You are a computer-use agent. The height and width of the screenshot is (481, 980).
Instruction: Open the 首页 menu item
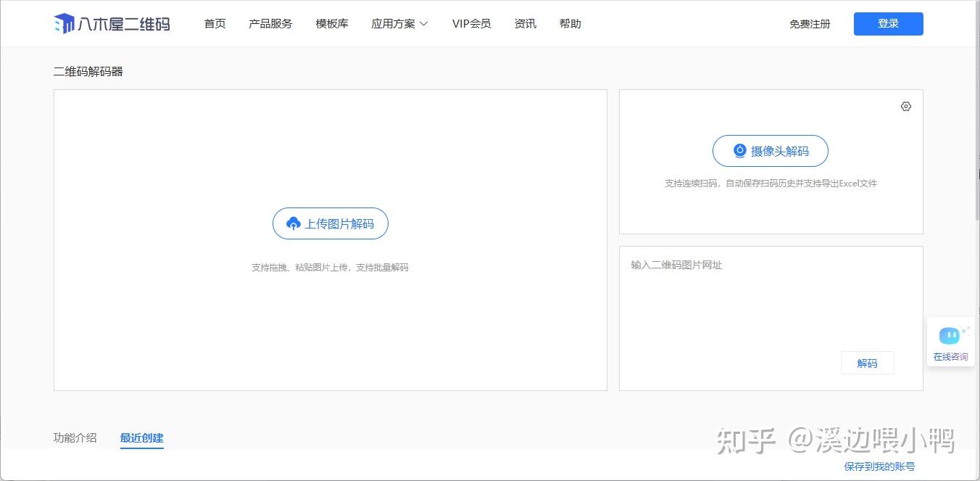pos(215,24)
